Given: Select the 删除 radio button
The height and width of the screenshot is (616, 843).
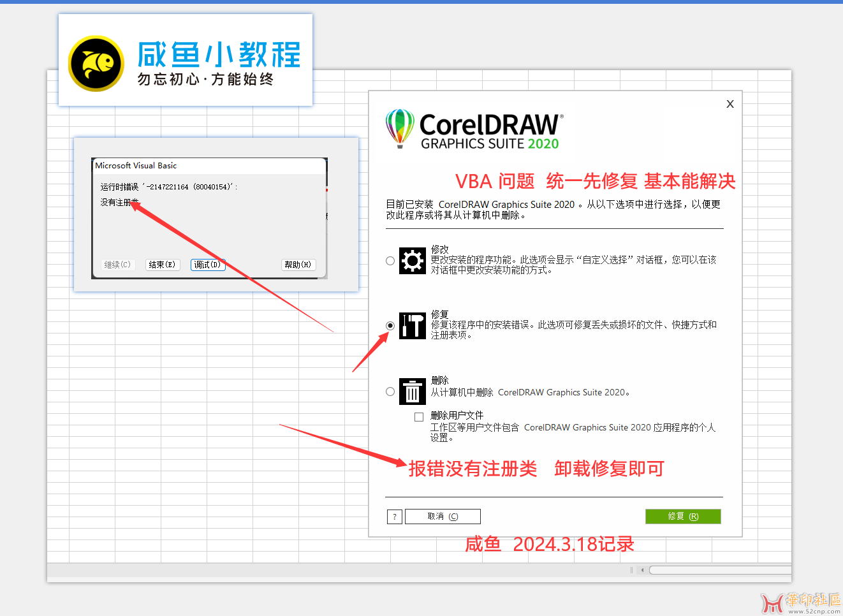Looking at the screenshot, I should (x=390, y=392).
